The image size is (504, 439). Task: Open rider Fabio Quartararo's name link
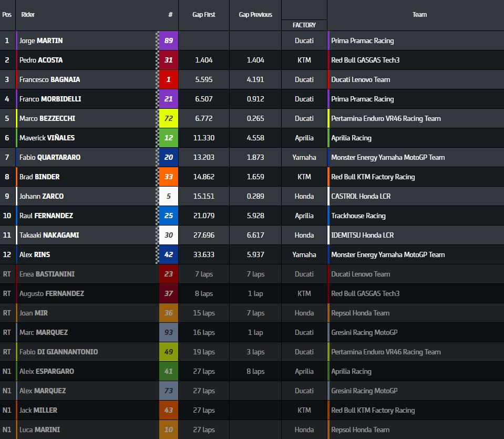coord(49,157)
